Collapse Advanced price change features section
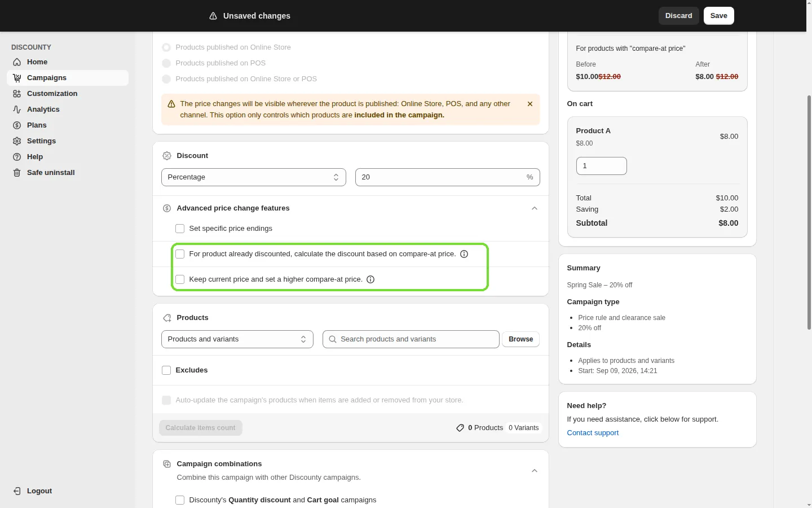The image size is (812, 508). pos(535,208)
